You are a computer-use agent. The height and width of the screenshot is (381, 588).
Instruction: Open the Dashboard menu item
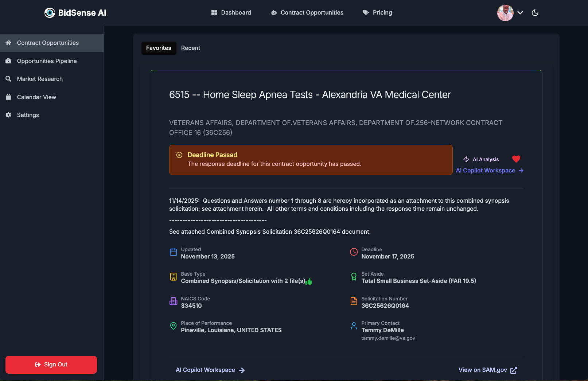236,12
